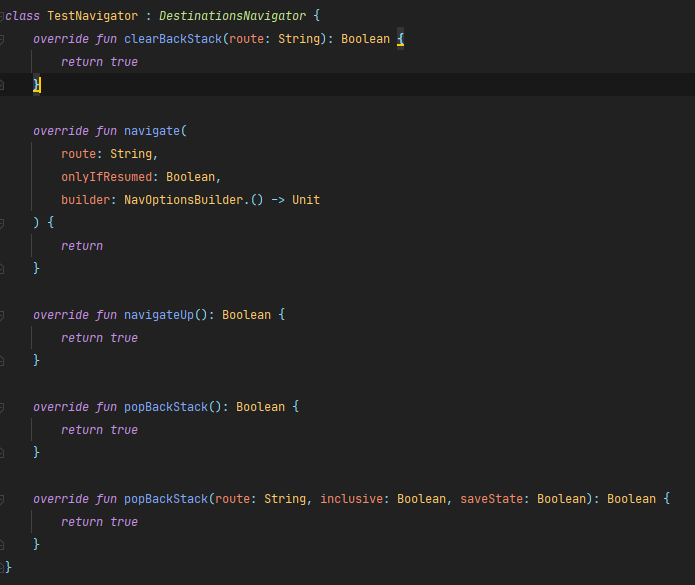Click 'return true' in the last popBackStack overload
695x585 pixels.
99,523
